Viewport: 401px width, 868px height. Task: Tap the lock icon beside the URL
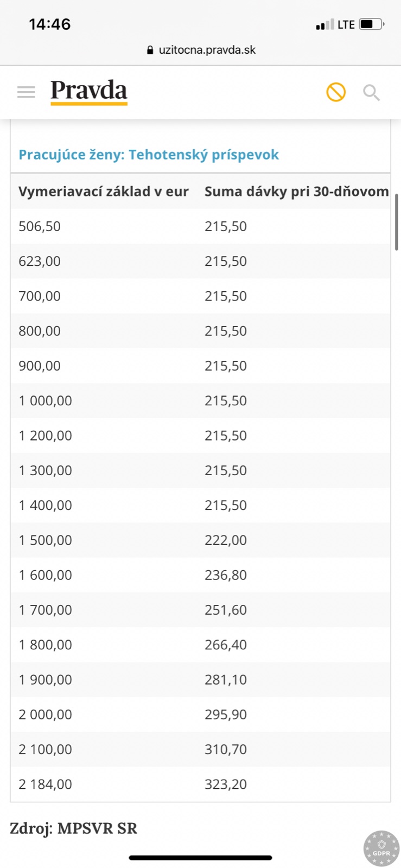coord(150,50)
